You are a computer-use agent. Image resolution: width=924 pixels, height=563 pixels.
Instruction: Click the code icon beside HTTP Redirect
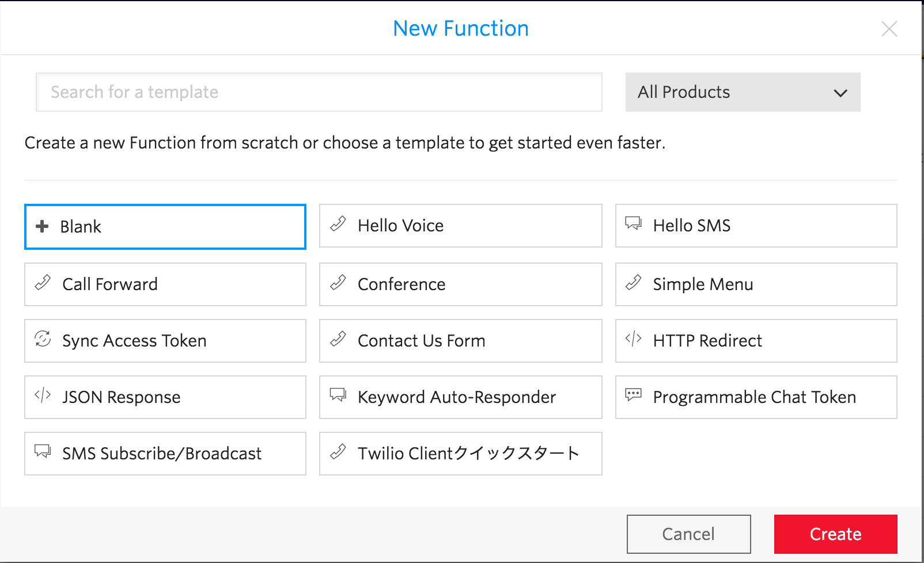(x=633, y=338)
